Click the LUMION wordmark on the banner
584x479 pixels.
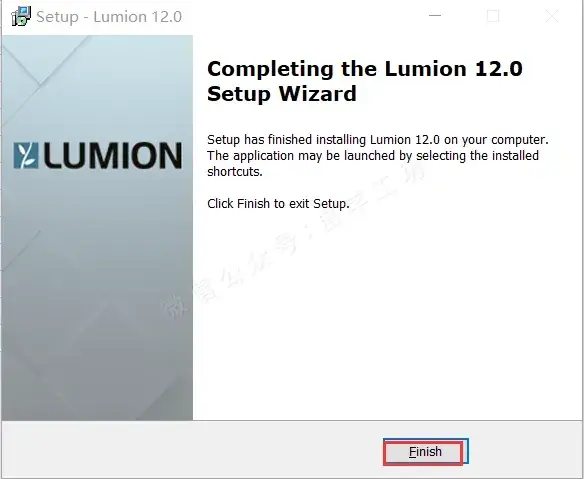tap(113, 156)
